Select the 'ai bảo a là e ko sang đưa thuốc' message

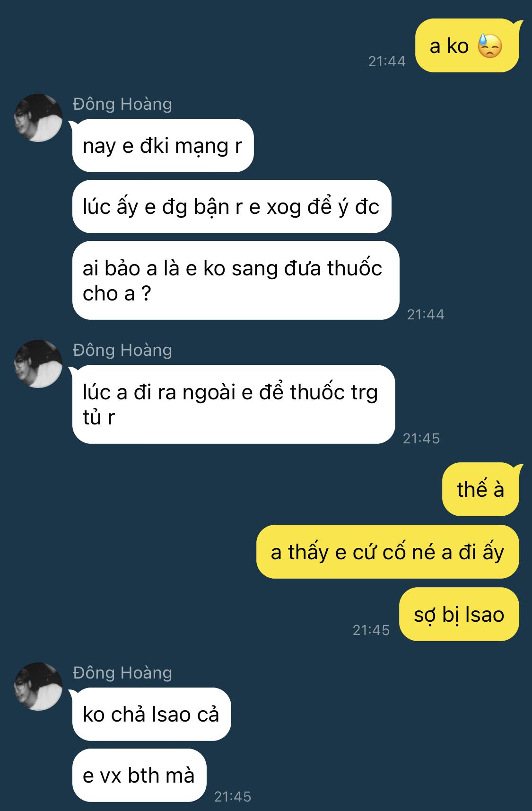click(235, 281)
